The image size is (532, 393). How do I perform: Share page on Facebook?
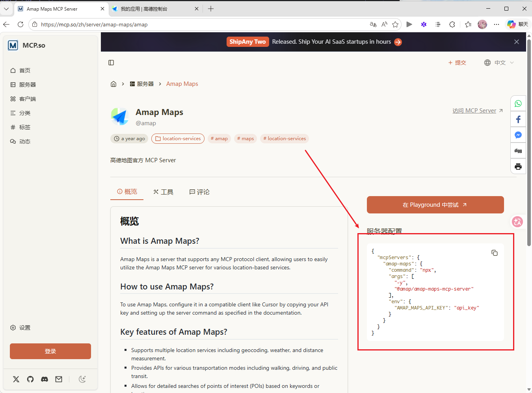518,119
